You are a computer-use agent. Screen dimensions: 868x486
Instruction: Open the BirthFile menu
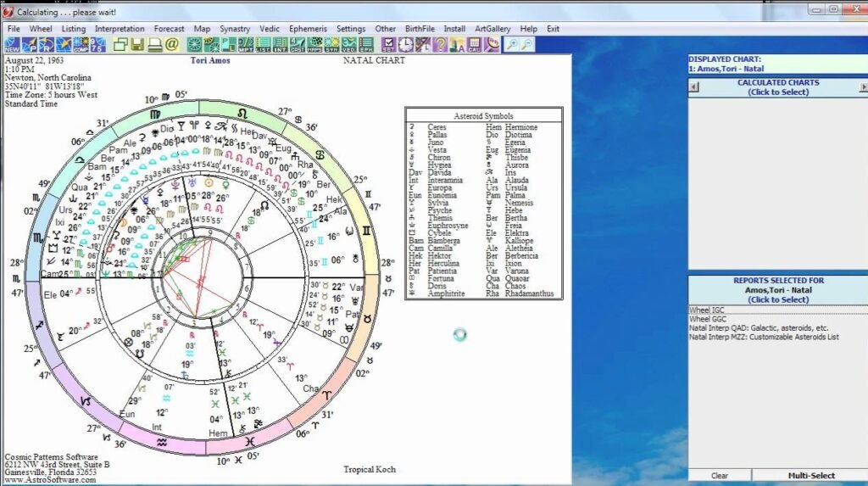tap(420, 29)
